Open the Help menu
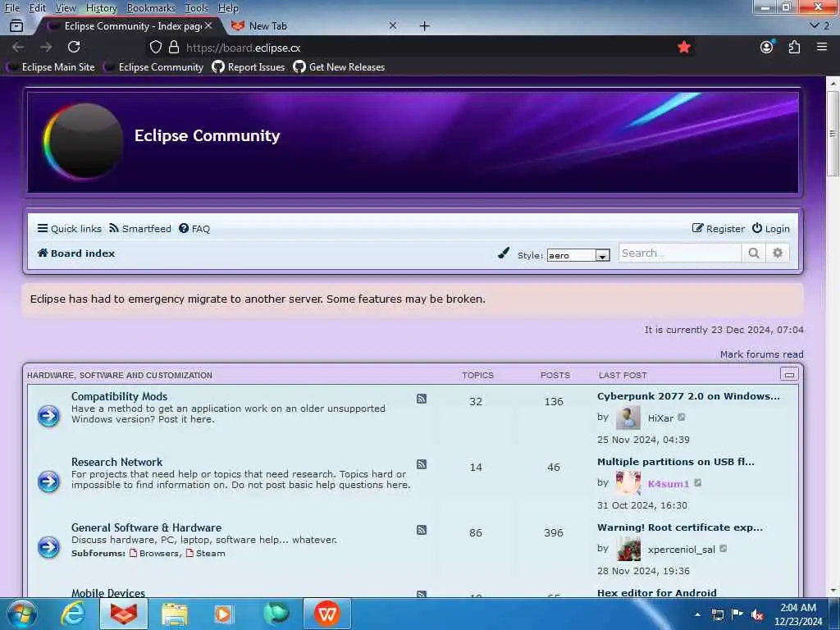The width and height of the screenshot is (840, 630). pyautogui.click(x=228, y=8)
